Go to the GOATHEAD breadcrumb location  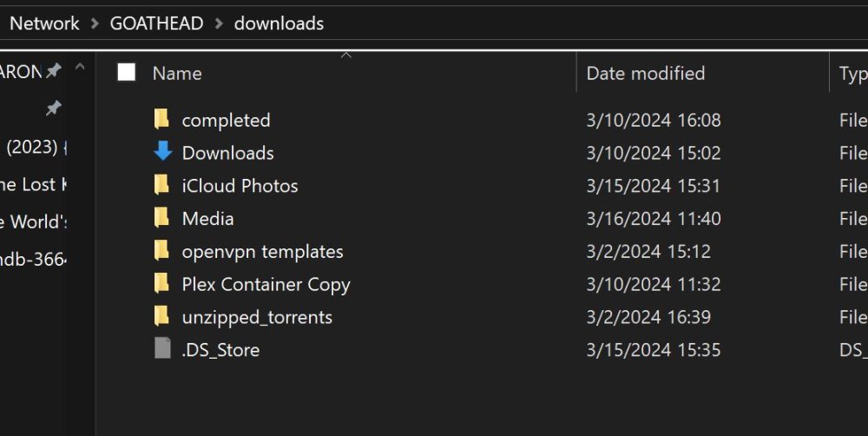tap(156, 23)
